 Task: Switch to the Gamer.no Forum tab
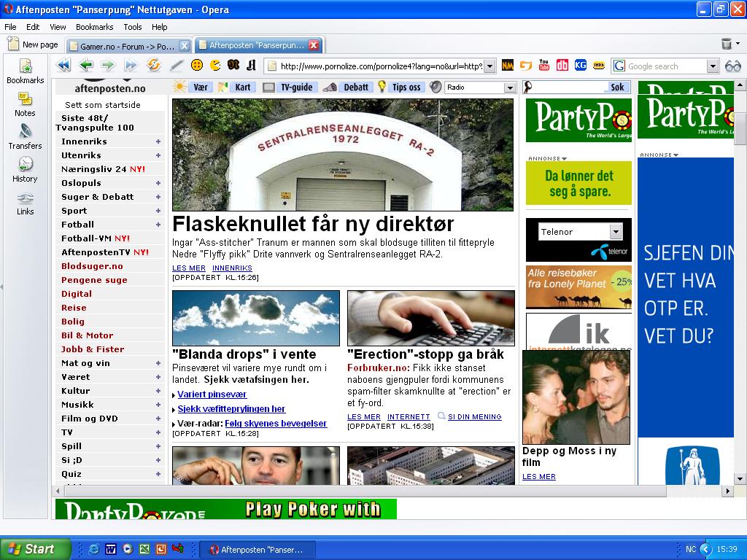[128, 46]
